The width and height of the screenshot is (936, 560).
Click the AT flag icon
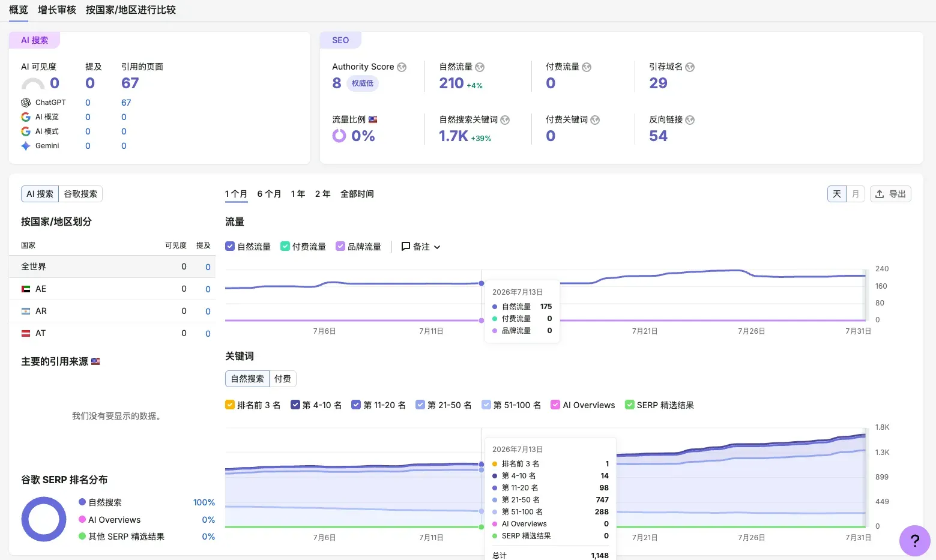pyautogui.click(x=26, y=333)
